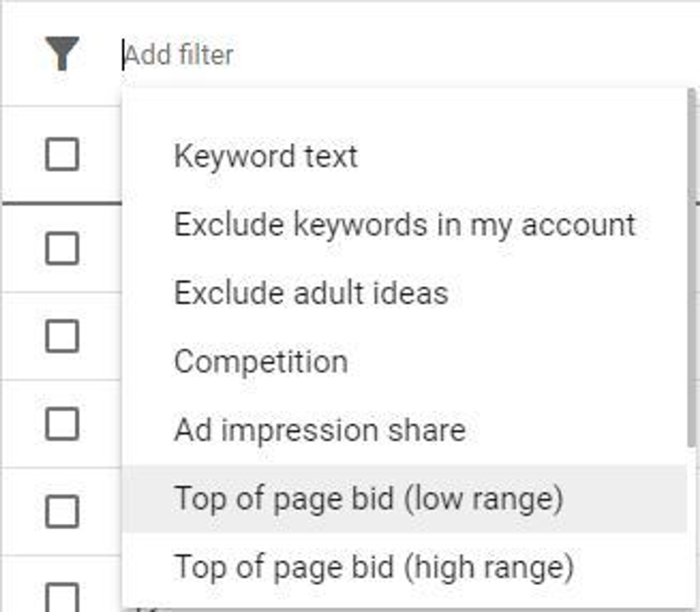
Task: Click the dropdown scrollbar track beneath the thumb
Action: (x=692, y=526)
